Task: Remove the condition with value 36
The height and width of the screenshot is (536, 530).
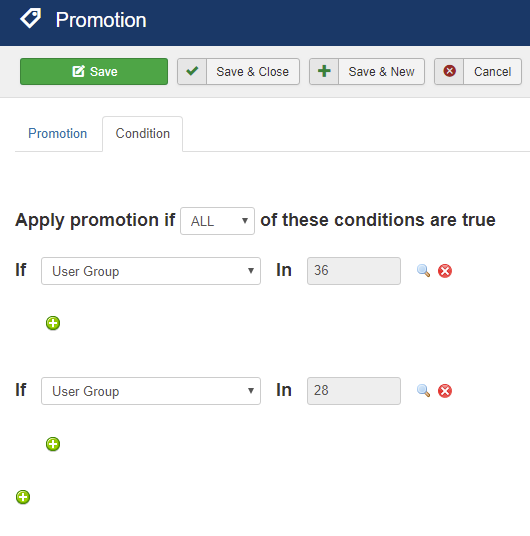Action: 445,271
